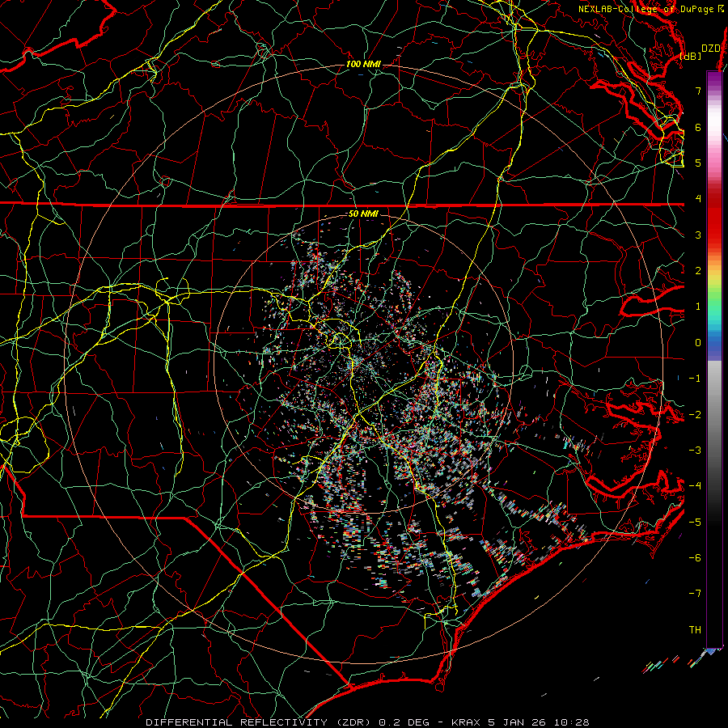Screen dimensions: 728x728
Task: Click the 1 value on color scale
Action: (698, 307)
